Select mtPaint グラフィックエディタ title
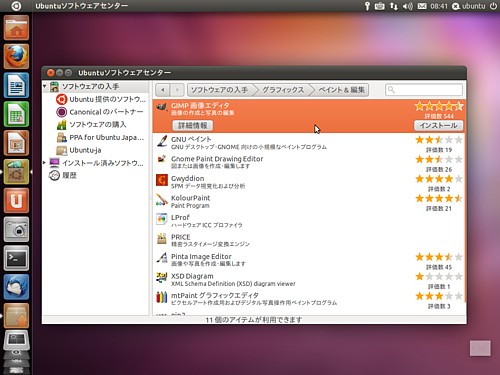 click(x=215, y=295)
